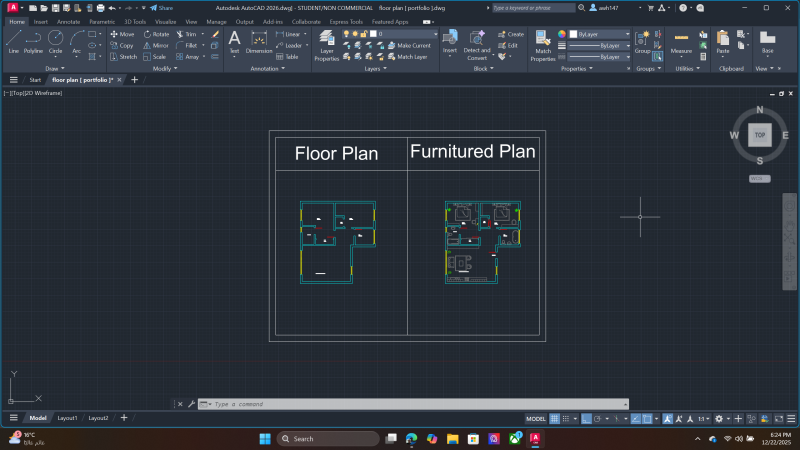Pick the Dimension tool
800x450 pixels.
tap(259, 41)
